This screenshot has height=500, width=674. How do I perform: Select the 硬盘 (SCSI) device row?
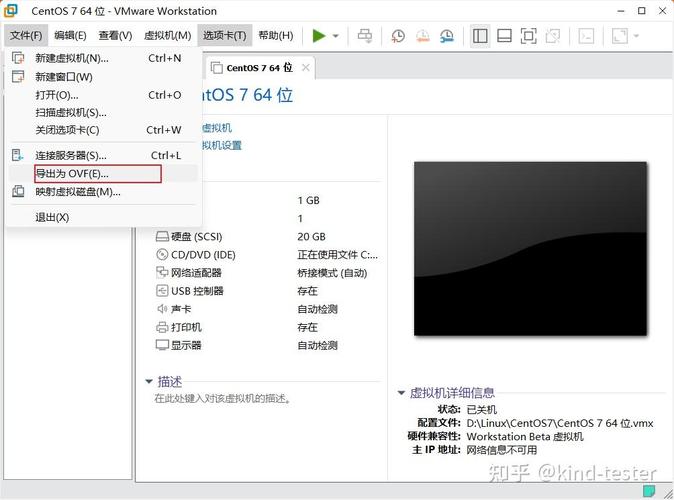267,236
